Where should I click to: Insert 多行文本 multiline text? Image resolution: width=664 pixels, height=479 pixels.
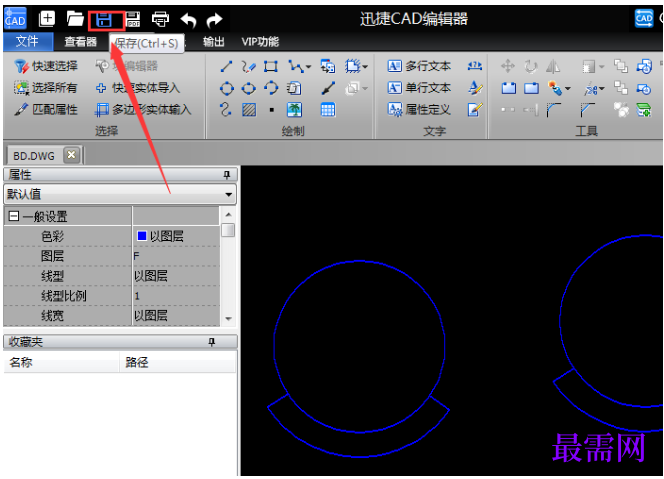(419, 66)
